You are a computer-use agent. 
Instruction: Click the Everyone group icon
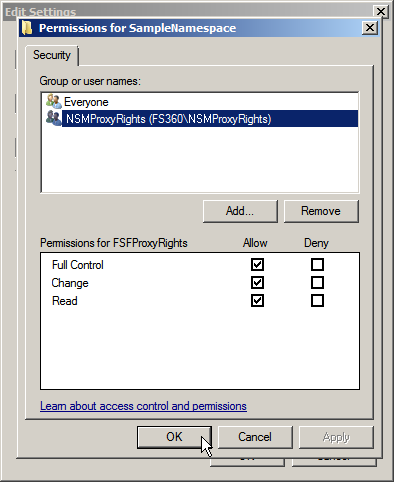coord(54,102)
